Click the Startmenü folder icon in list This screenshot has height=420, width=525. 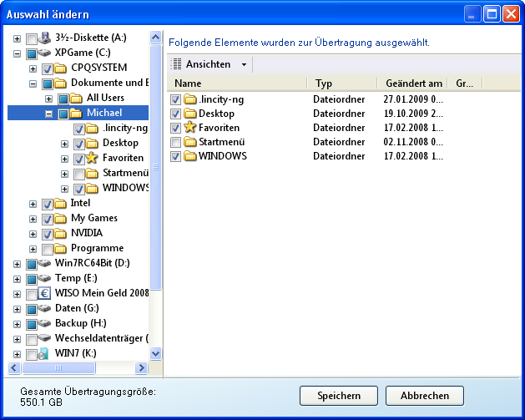pyautogui.click(x=190, y=142)
